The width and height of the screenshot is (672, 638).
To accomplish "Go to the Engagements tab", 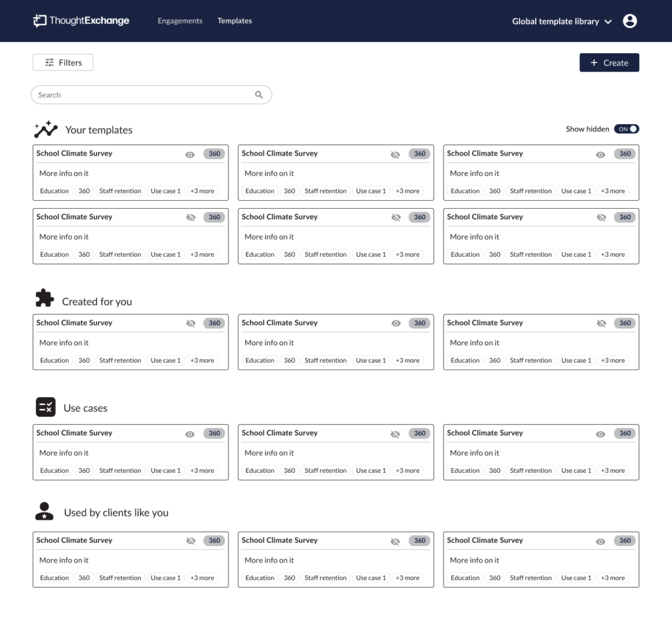I will pyautogui.click(x=180, y=20).
